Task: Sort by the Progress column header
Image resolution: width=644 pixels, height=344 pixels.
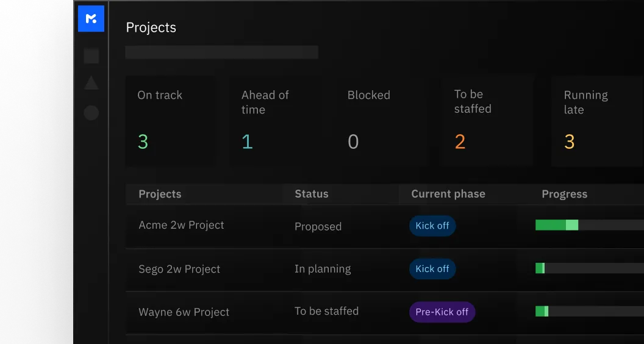Action: tap(564, 194)
